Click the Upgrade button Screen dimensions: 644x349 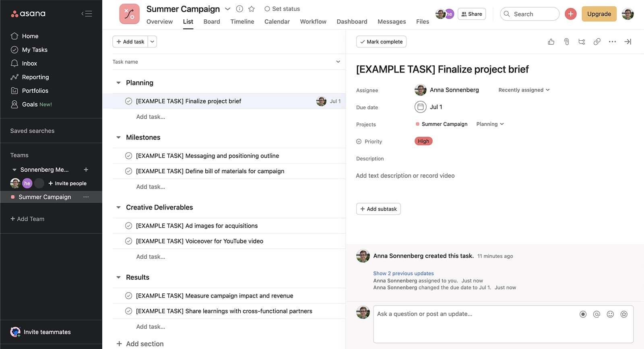pos(599,14)
